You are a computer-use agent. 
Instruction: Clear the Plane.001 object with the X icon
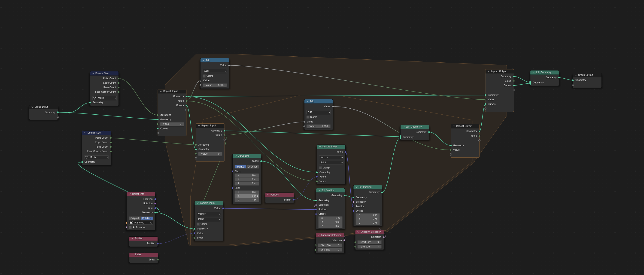(151, 223)
